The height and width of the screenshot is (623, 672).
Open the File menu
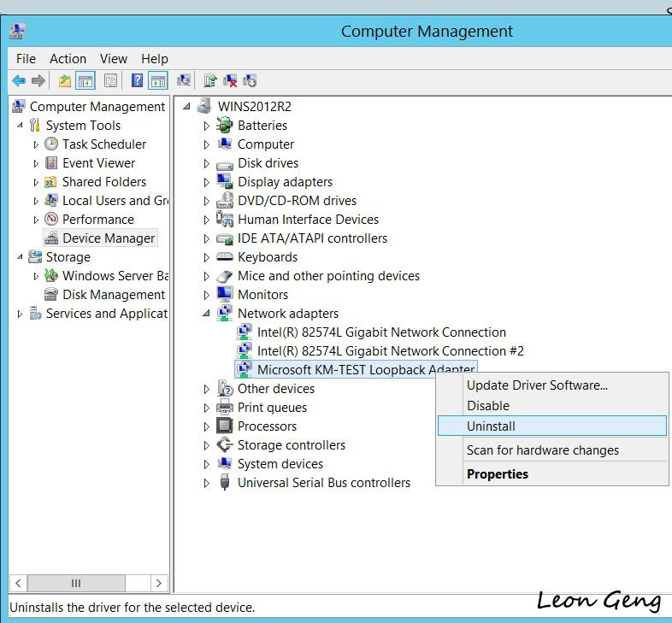click(26, 58)
